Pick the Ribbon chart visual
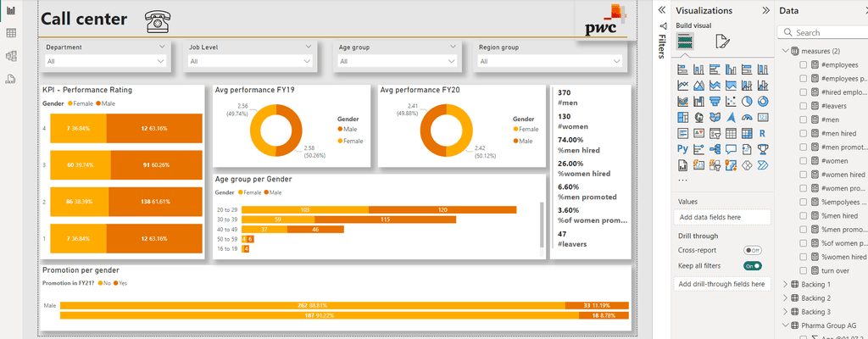The height and width of the screenshot is (339, 868). click(x=682, y=102)
